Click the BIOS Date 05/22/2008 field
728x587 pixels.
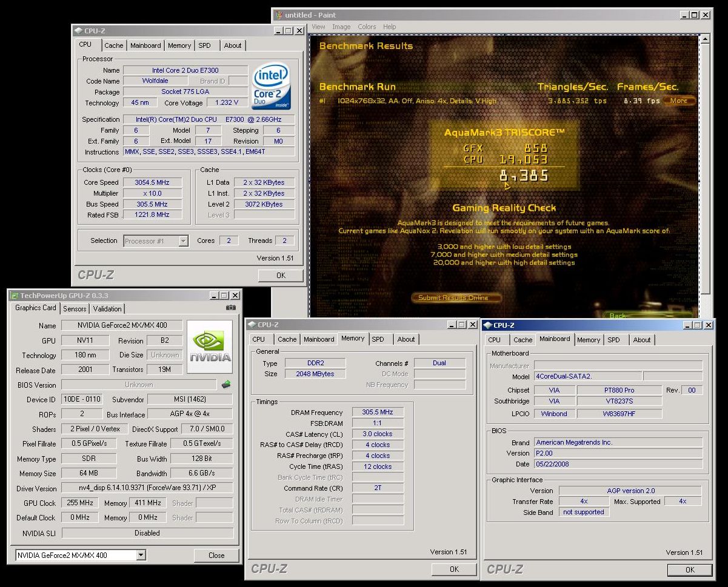pyautogui.click(x=618, y=464)
